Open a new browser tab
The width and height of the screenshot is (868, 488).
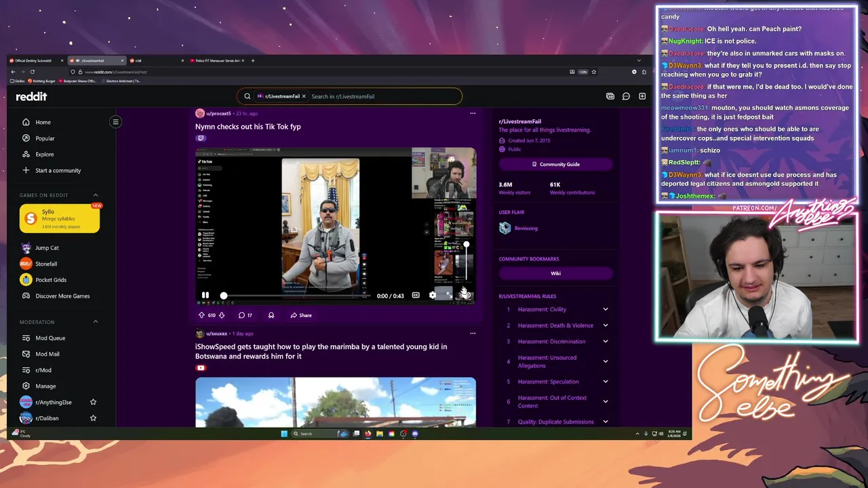tap(253, 60)
